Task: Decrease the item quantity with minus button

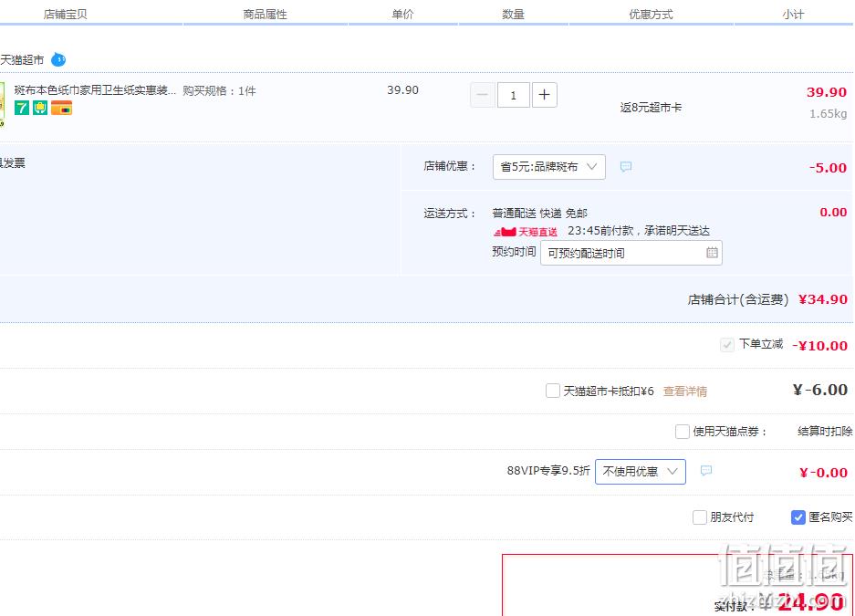Action: tap(483, 95)
